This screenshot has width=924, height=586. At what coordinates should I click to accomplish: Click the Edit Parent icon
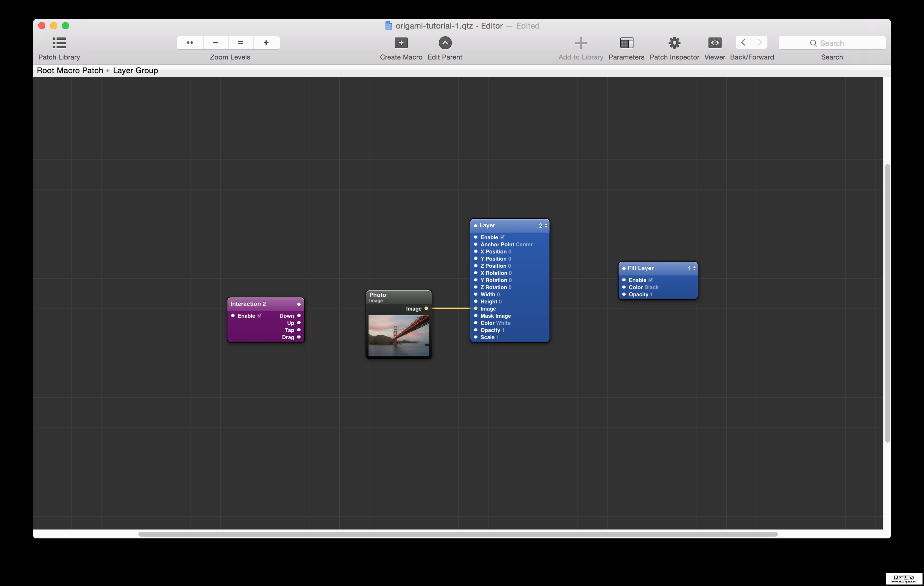click(445, 43)
